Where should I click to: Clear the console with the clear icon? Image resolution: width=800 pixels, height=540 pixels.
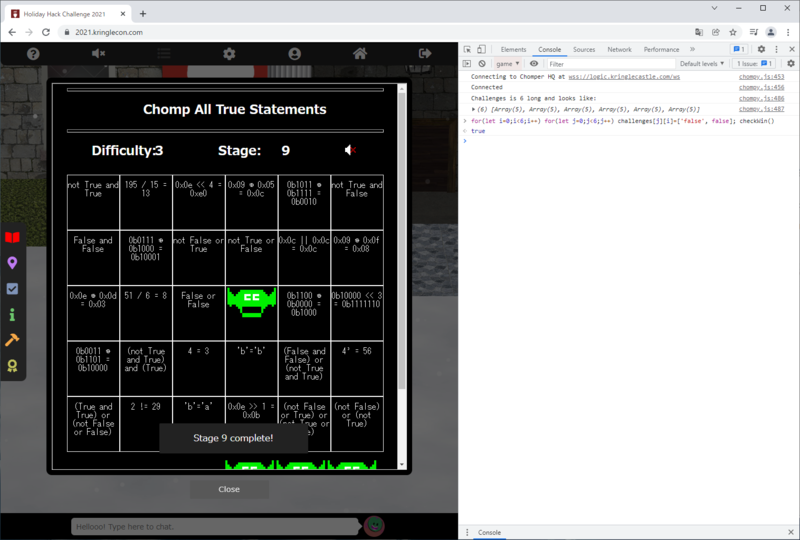click(482, 64)
